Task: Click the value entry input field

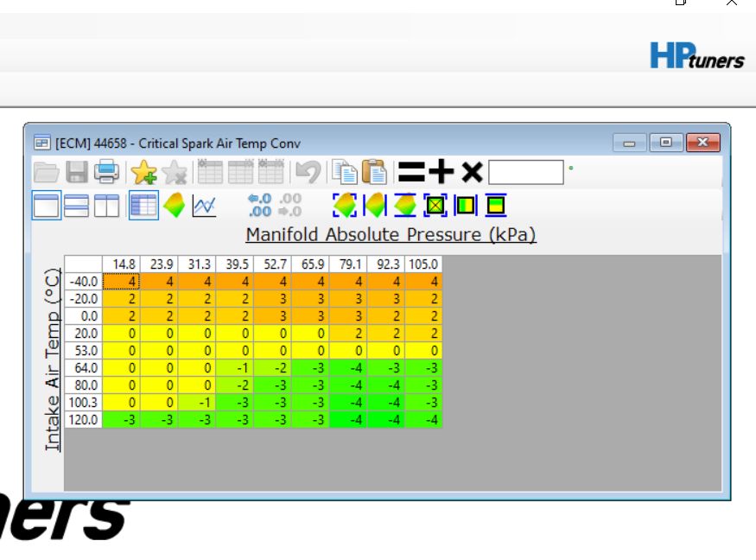Action: (525, 172)
